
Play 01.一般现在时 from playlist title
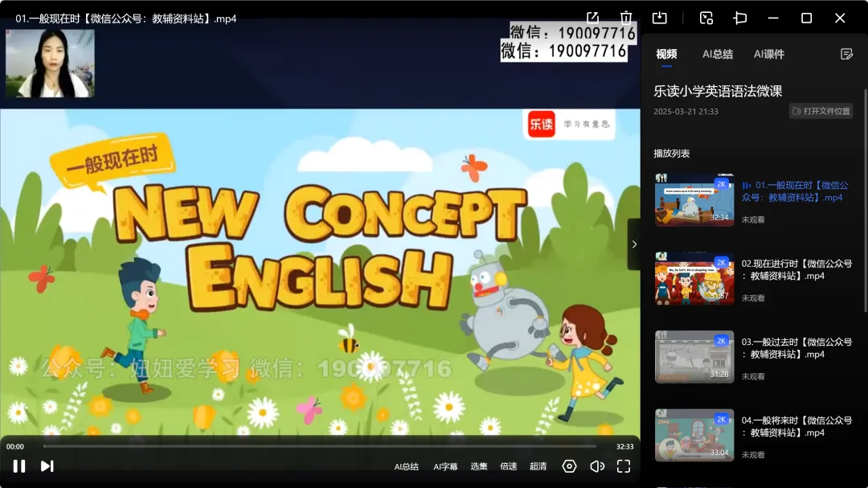point(796,191)
